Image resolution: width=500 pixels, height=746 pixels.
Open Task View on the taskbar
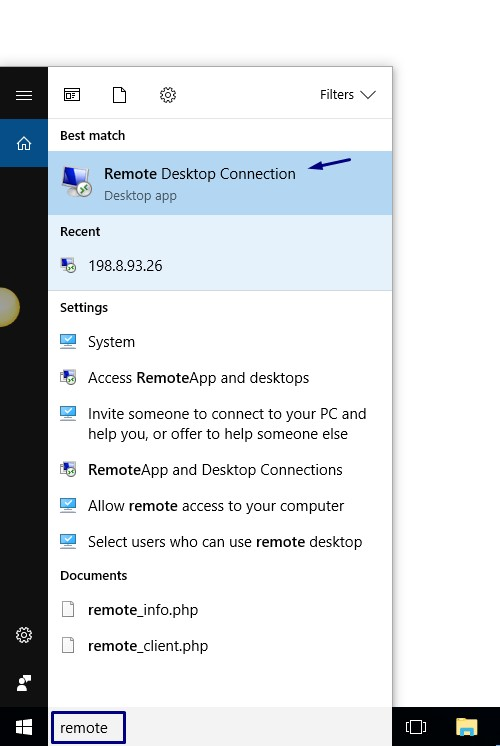tap(416, 726)
